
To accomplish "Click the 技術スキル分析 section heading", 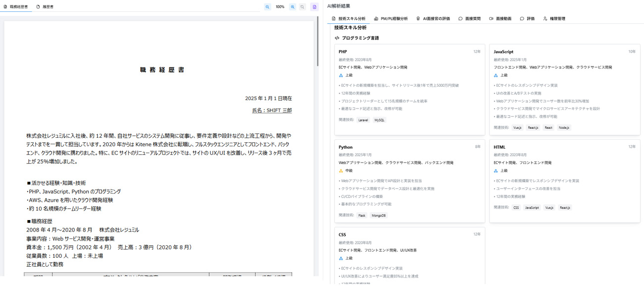I will [350, 28].
